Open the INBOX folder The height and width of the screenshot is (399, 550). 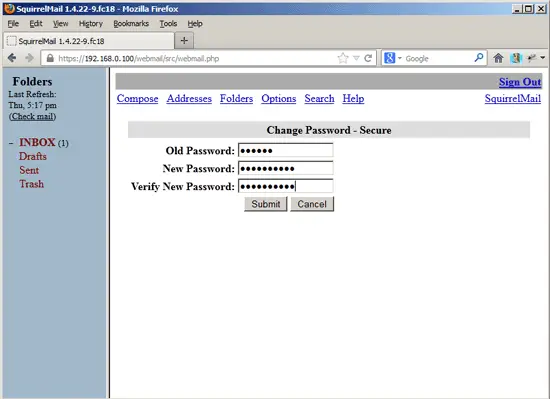[37, 142]
